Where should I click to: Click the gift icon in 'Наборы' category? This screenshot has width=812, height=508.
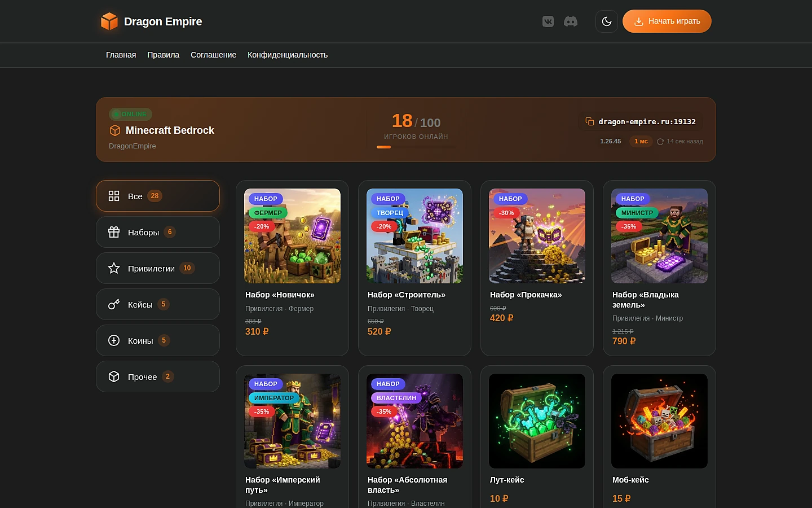pyautogui.click(x=114, y=232)
